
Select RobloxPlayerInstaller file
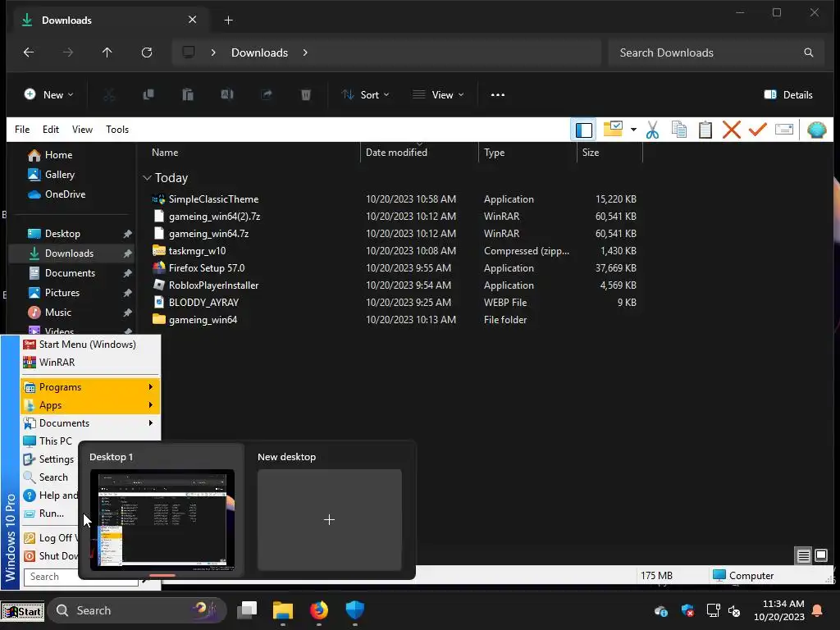[x=213, y=285]
